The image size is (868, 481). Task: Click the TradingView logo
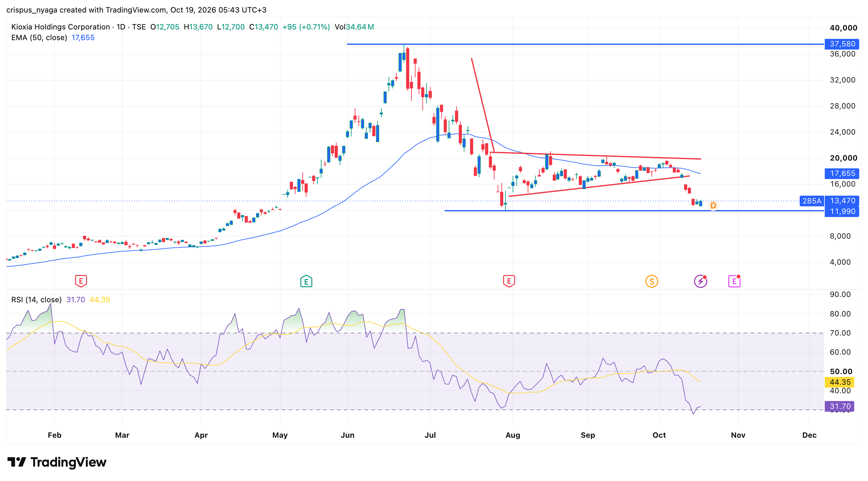coord(57,462)
